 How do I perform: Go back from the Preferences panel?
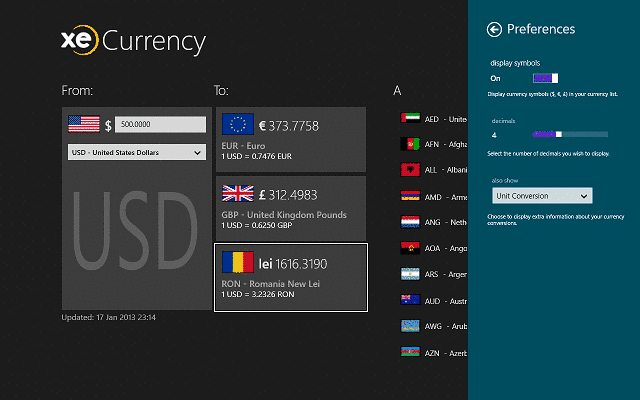coord(494,29)
